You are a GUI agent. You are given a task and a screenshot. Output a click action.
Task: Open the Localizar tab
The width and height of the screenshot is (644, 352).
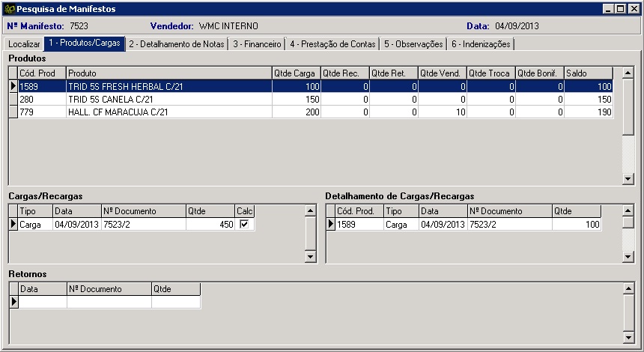[24, 44]
